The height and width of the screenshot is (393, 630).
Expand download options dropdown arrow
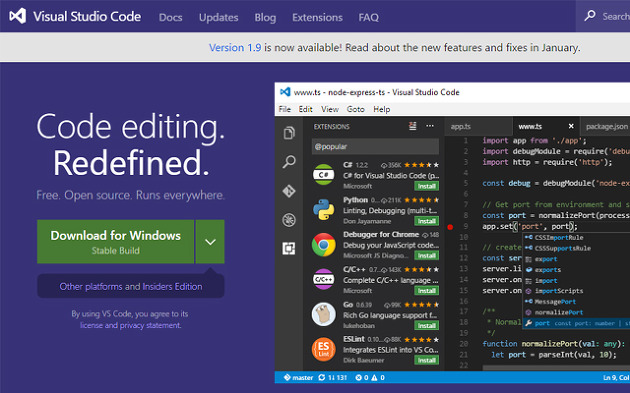click(x=210, y=242)
